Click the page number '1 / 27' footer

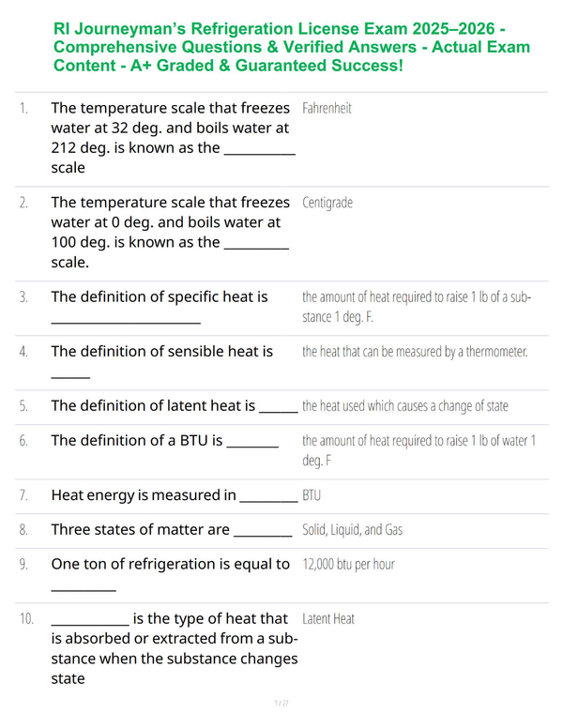281,703
